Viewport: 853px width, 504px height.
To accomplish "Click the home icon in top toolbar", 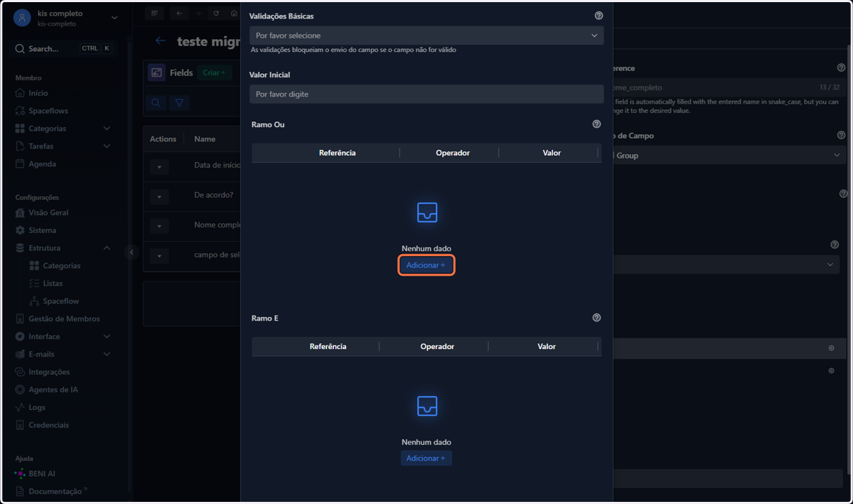I will click(x=234, y=14).
